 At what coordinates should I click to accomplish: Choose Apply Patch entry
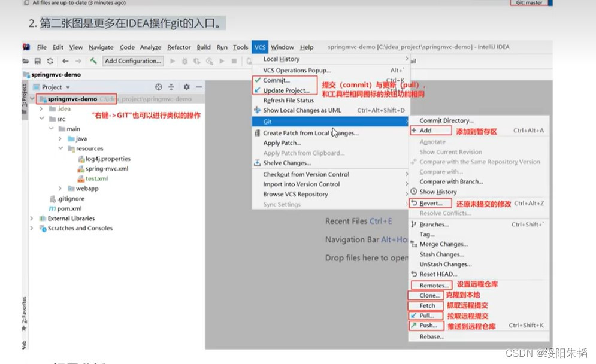[x=331, y=143]
